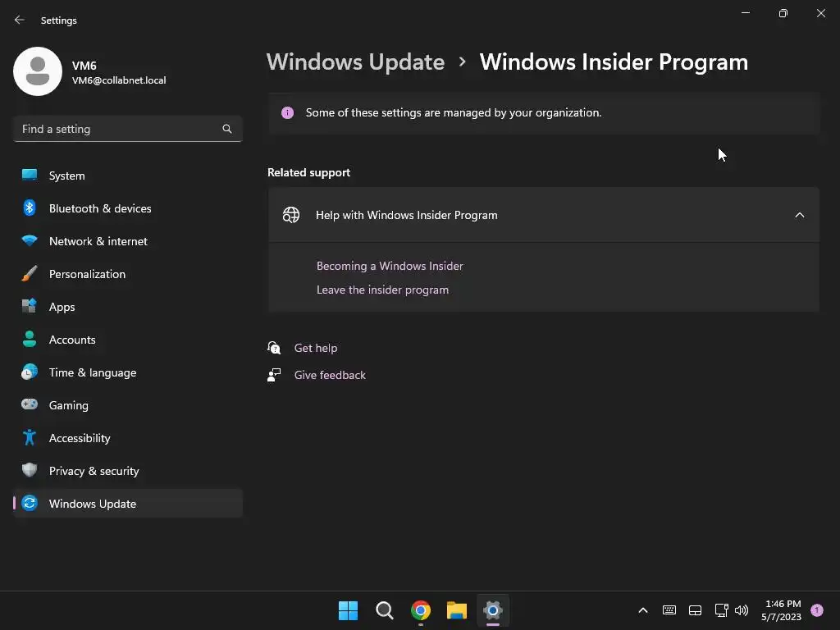Screen dimensions: 840x630
Task: Open the volume speaker tray control
Action: tap(742, 610)
